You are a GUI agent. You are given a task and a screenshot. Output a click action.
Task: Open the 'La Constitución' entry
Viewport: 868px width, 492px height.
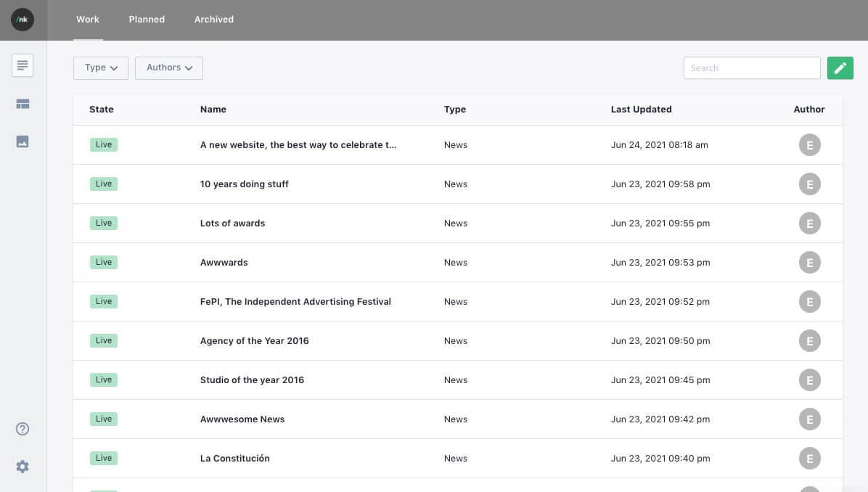click(234, 459)
